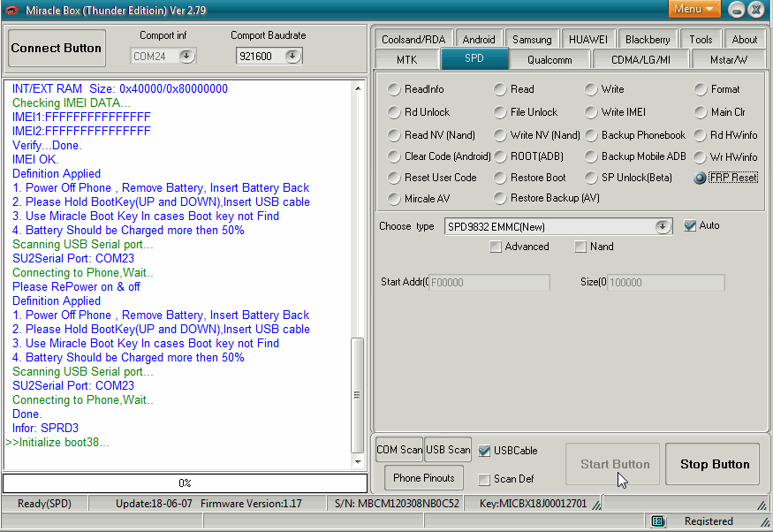The image size is (773, 532).
Task: Select the Mircale AV option
Action: pos(393,199)
